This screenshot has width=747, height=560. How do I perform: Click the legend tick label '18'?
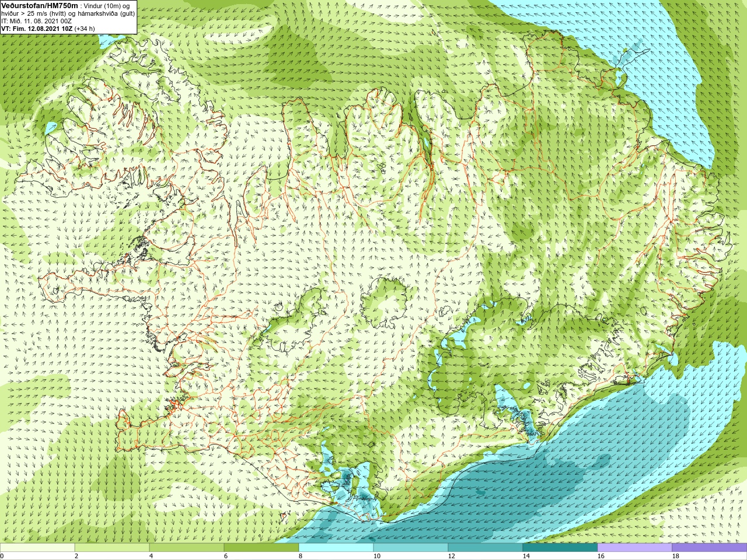click(x=675, y=556)
